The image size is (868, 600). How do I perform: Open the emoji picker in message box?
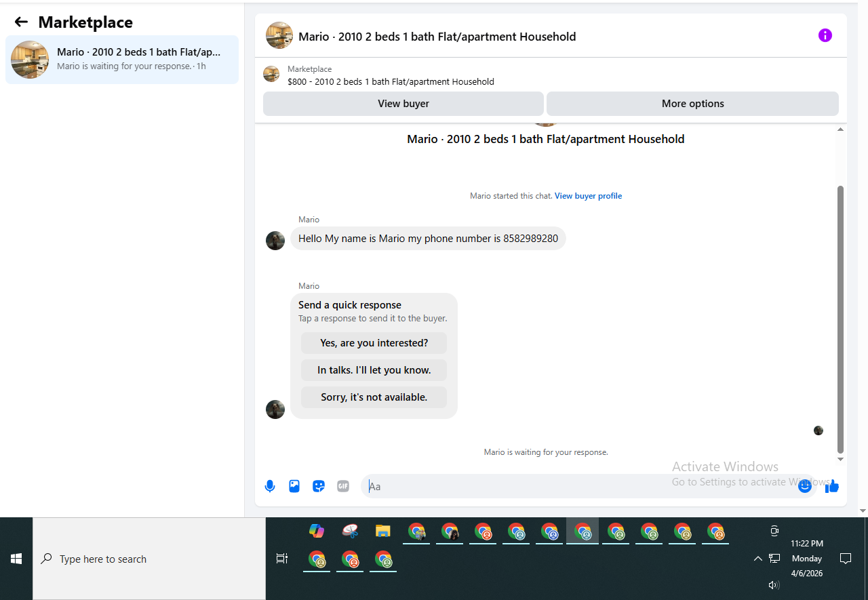(x=805, y=486)
